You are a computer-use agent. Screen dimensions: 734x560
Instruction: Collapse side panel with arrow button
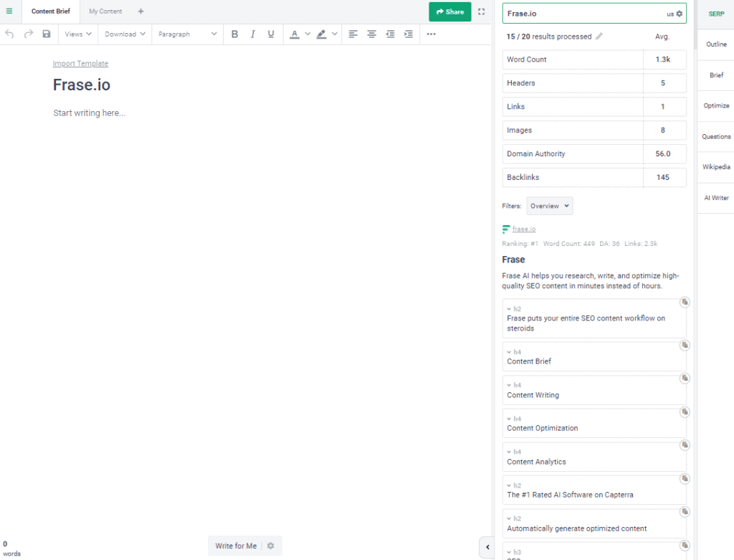coord(487,547)
